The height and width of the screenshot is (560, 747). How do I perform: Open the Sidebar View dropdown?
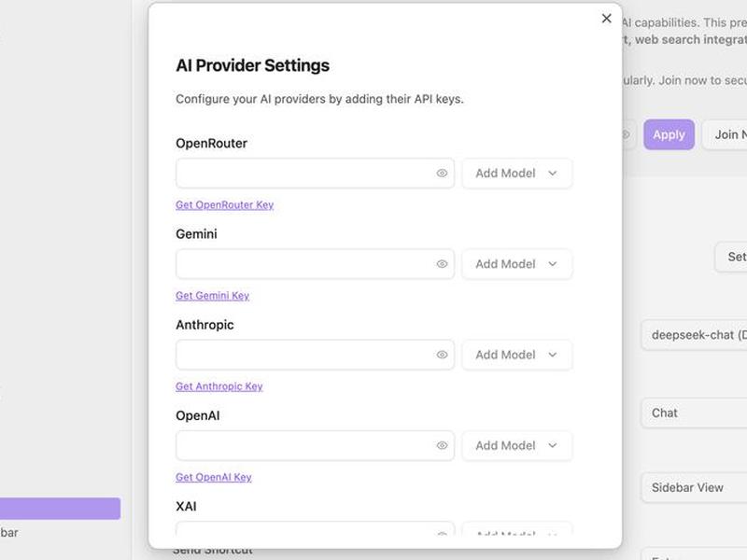pyautogui.click(x=694, y=487)
